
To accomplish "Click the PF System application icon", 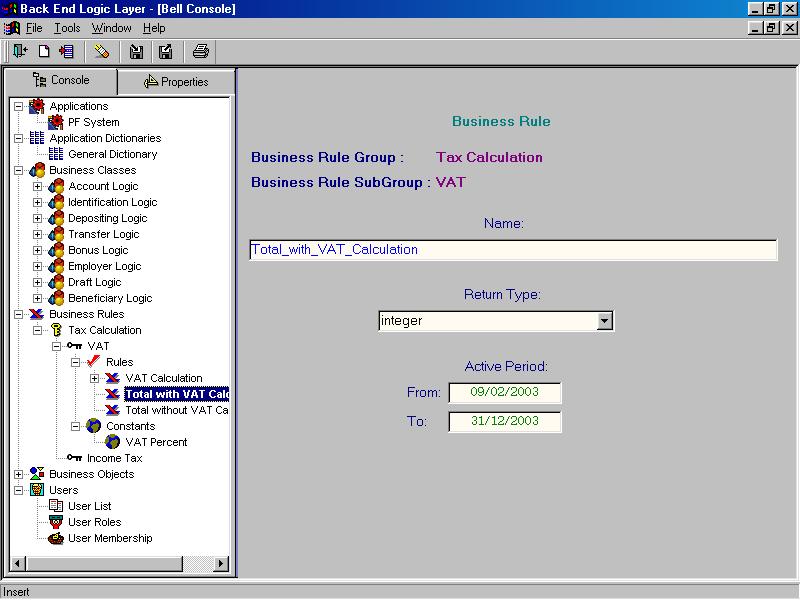I will pyautogui.click(x=56, y=122).
